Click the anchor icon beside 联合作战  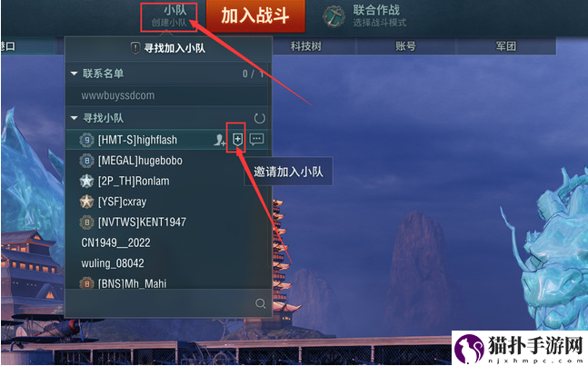(334, 16)
